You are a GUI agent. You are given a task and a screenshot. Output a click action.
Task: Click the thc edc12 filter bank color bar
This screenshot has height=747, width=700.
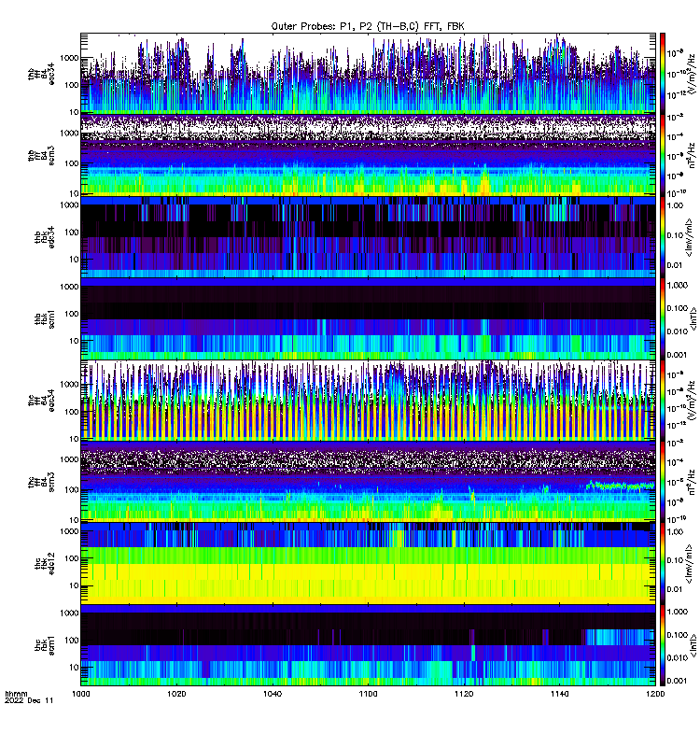[x=663, y=564]
